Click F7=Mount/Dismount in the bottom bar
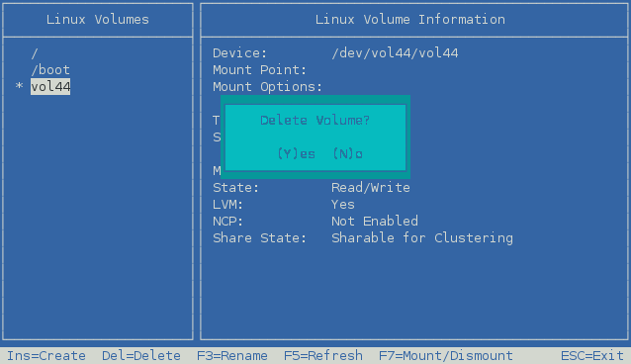The height and width of the screenshot is (364, 631). (x=446, y=356)
